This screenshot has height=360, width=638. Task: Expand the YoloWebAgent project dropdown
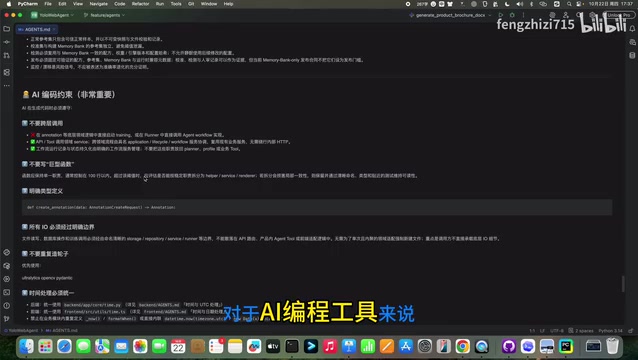53,15
